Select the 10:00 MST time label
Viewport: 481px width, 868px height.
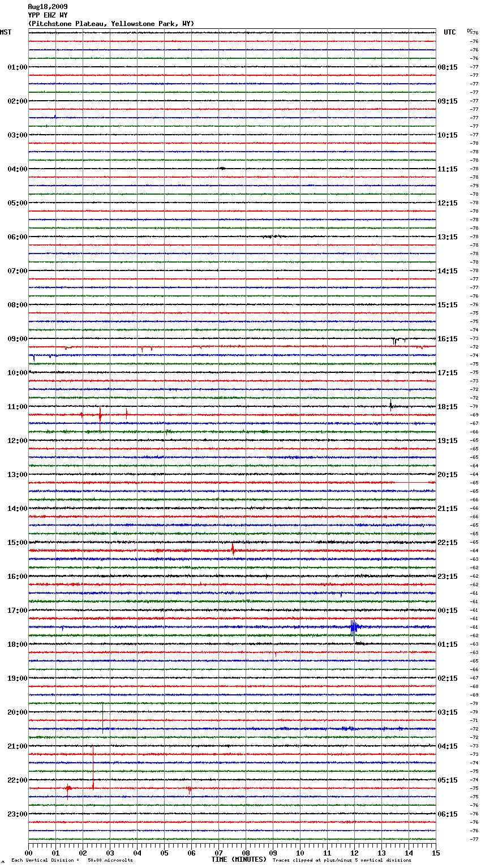17,373
